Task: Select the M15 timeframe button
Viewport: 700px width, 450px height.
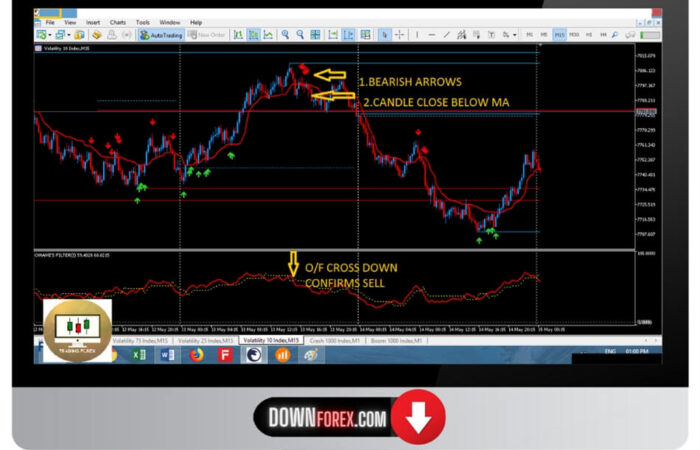Action: (559, 35)
